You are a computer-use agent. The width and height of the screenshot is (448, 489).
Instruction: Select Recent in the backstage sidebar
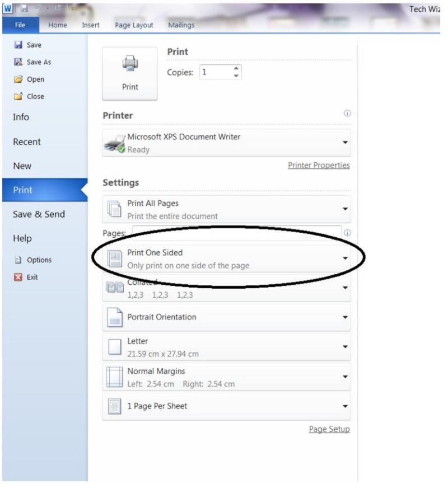[27, 142]
